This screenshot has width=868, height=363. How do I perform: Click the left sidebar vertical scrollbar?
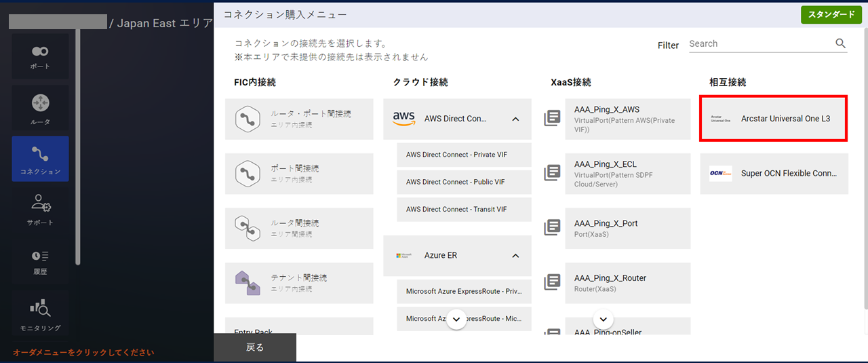[78, 146]
